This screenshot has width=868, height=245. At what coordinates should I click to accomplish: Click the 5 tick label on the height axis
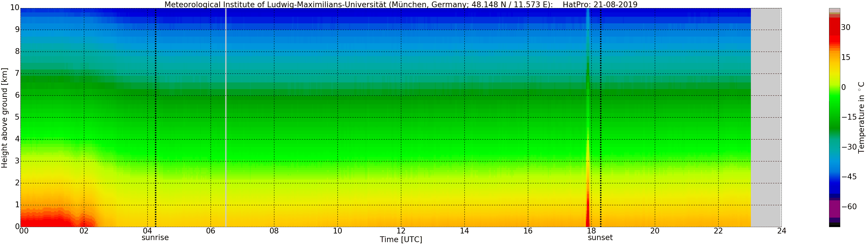(17, 117)
